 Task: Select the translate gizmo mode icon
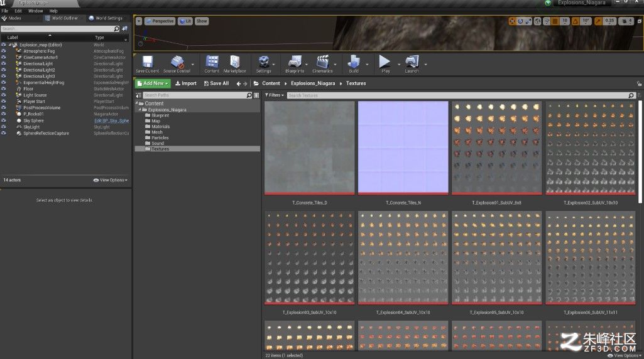click(512, 21)
